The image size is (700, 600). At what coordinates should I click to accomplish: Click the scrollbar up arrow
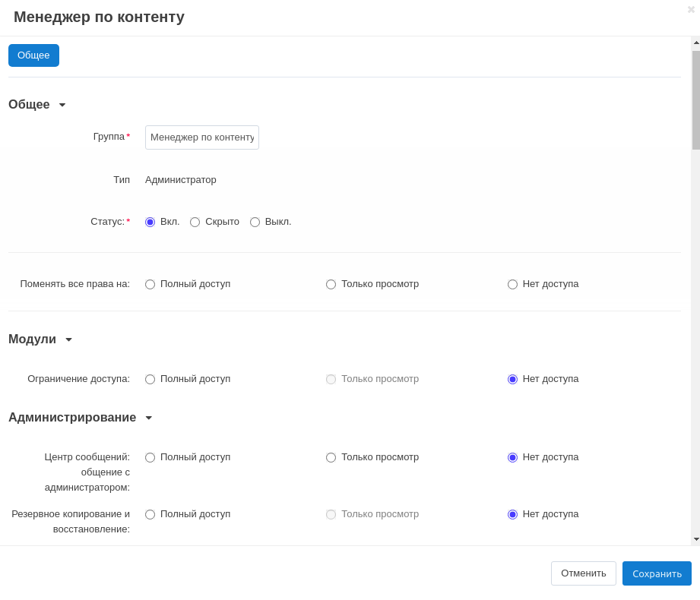point(695,43)
